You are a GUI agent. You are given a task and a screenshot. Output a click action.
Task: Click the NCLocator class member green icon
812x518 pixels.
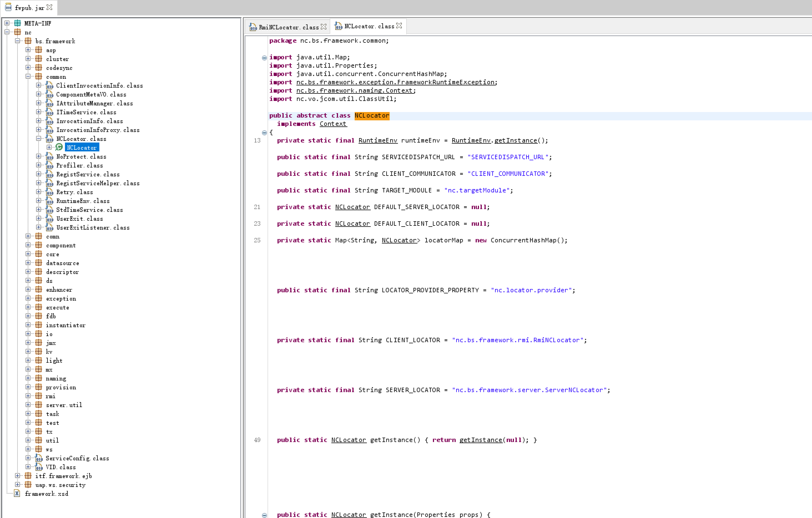(59, 147)
